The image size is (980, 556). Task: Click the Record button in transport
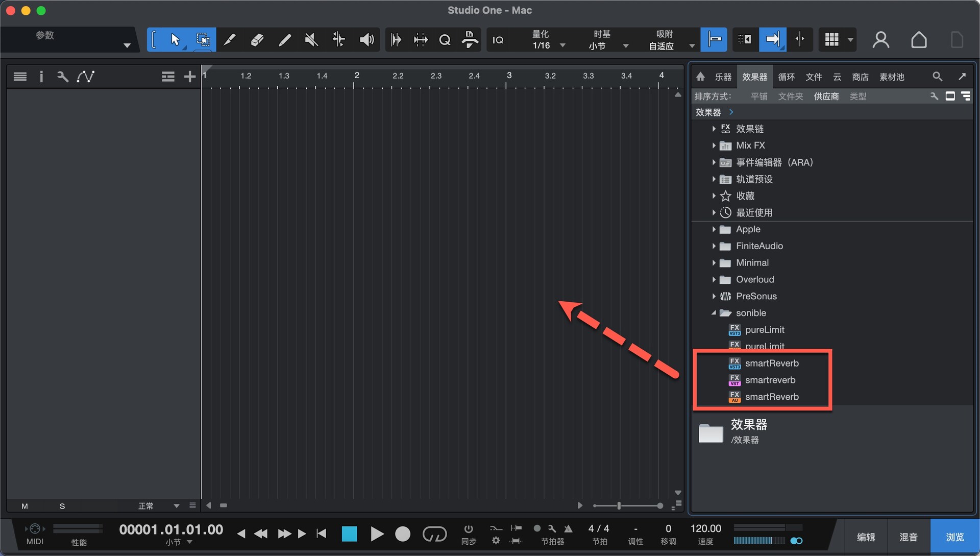(402, 534)
